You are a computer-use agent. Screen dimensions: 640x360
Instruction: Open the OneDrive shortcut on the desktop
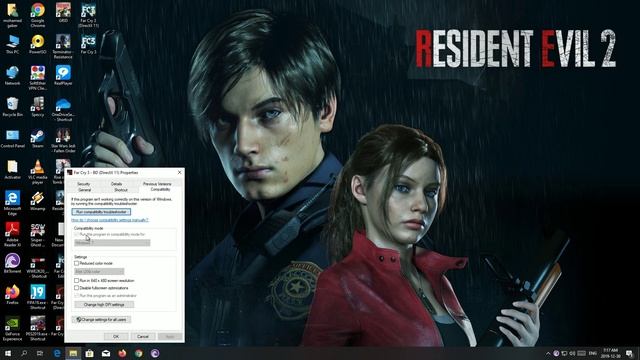tap(63, 109)
